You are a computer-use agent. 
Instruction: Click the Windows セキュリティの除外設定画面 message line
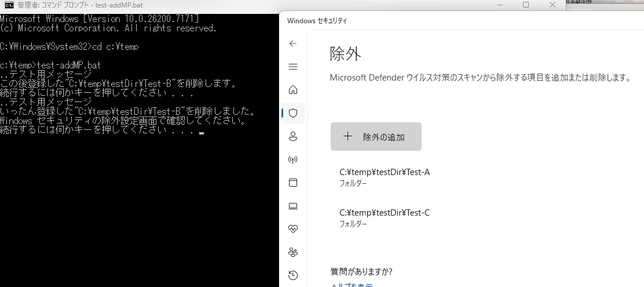123,121
